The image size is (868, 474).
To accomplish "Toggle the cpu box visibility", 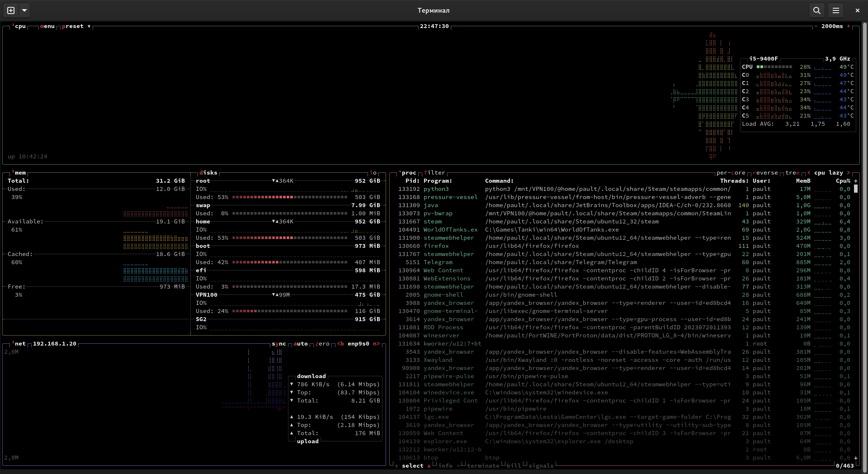I will tap(19, 26).
